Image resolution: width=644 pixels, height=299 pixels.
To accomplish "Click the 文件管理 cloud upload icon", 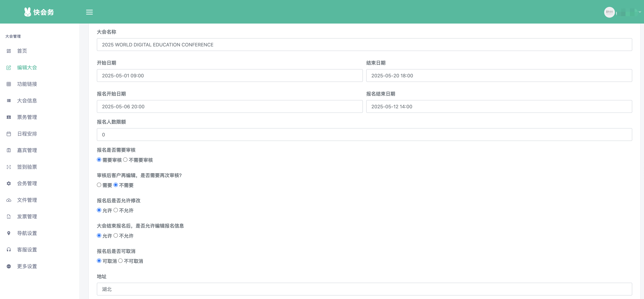I will (x=9, y=200).
